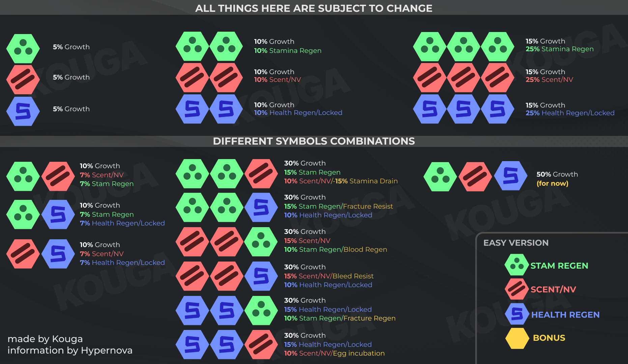Viewport: 628px width, 364px height.
Task: Click the green hexagon in the 50% Growth combo
Action: point(440,177)
